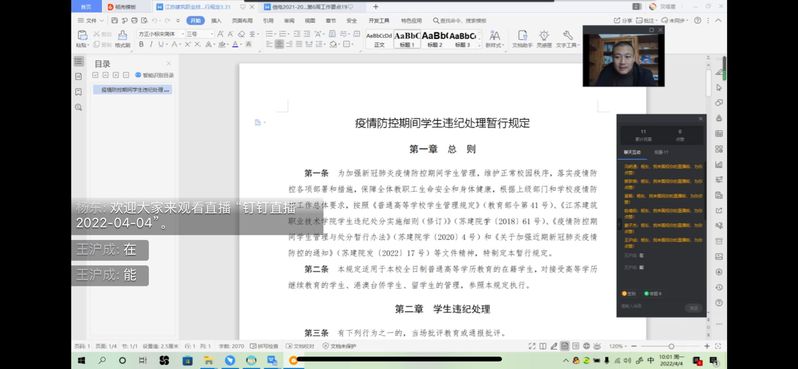The height and width of the screenshot is (369, 798).
Task: Switch to the 插入 ribbon tab
Action: tap(216, 20)
